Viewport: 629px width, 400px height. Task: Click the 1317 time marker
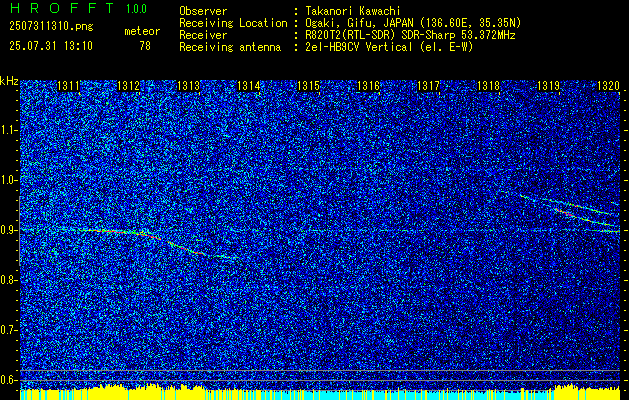(428, 86)
